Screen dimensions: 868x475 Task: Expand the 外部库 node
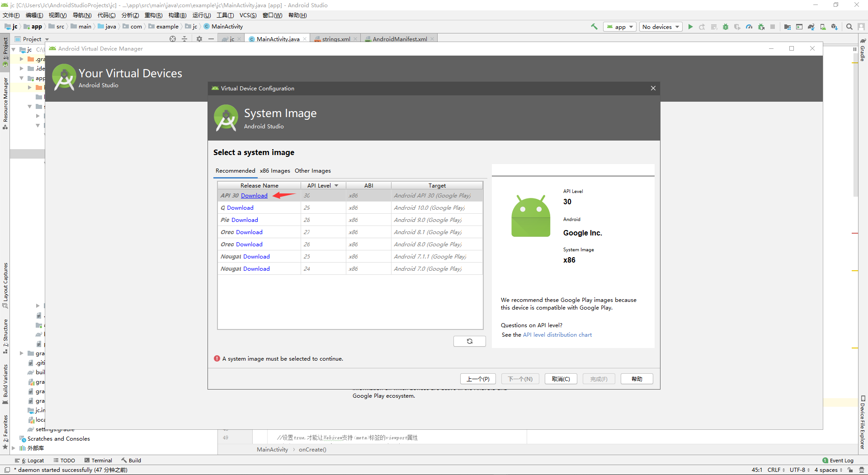pyautogui.click(x=14, y=448)
